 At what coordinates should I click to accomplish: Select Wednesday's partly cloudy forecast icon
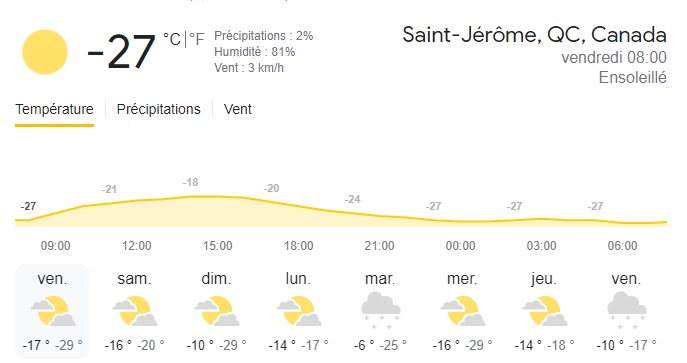pyautogui.click(x=462, y=311)
